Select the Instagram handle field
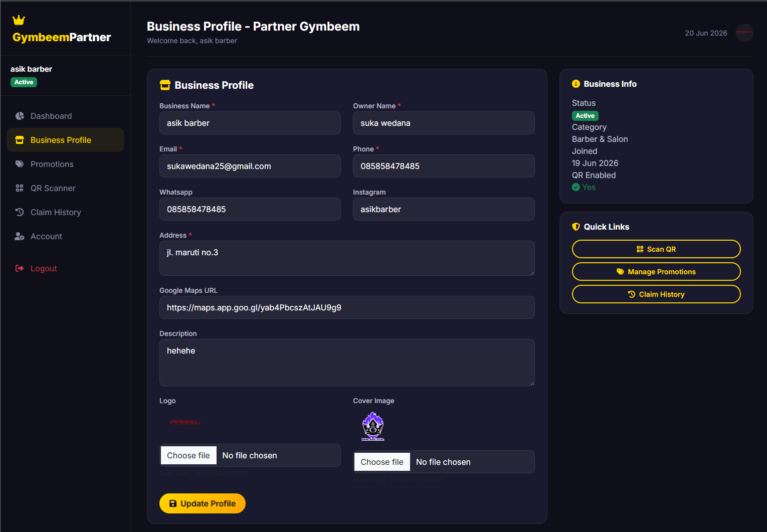 pyautogui.click(x=444, y=209)
